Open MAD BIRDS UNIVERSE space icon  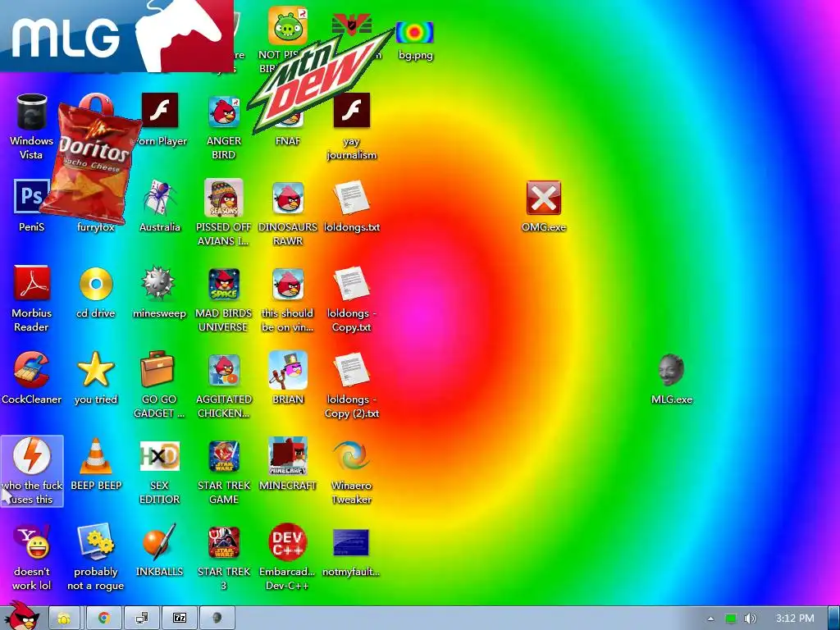tap(224, 284)
